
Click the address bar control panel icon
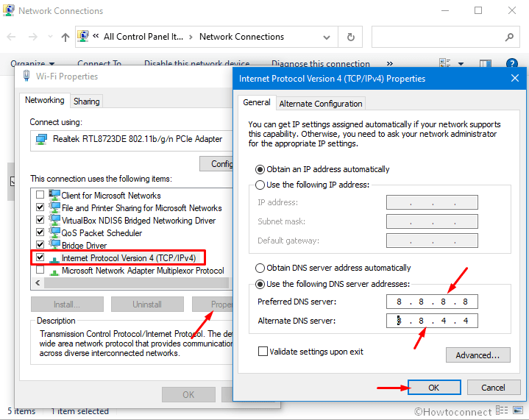(83, 36)
